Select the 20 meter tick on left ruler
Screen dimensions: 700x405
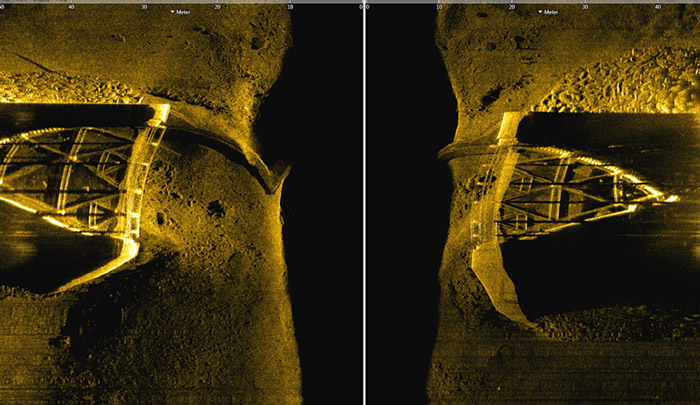point(217,5)
